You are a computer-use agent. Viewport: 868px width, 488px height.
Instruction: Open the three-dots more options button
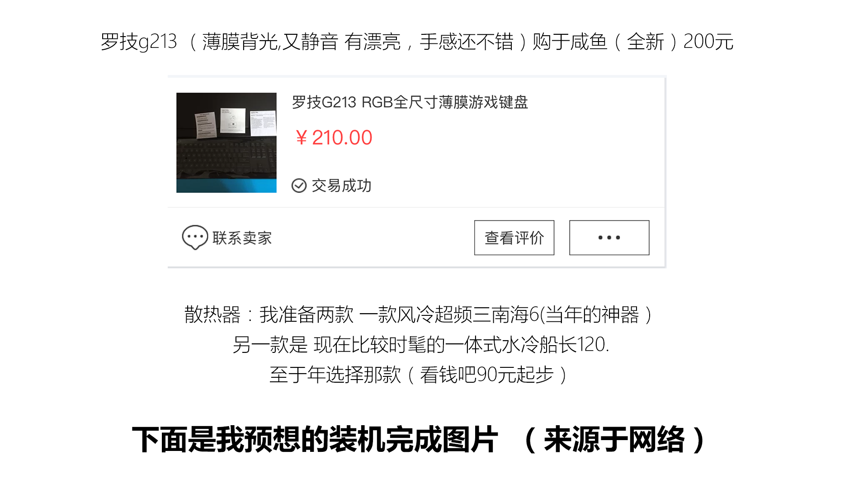(x=609, y=238)
